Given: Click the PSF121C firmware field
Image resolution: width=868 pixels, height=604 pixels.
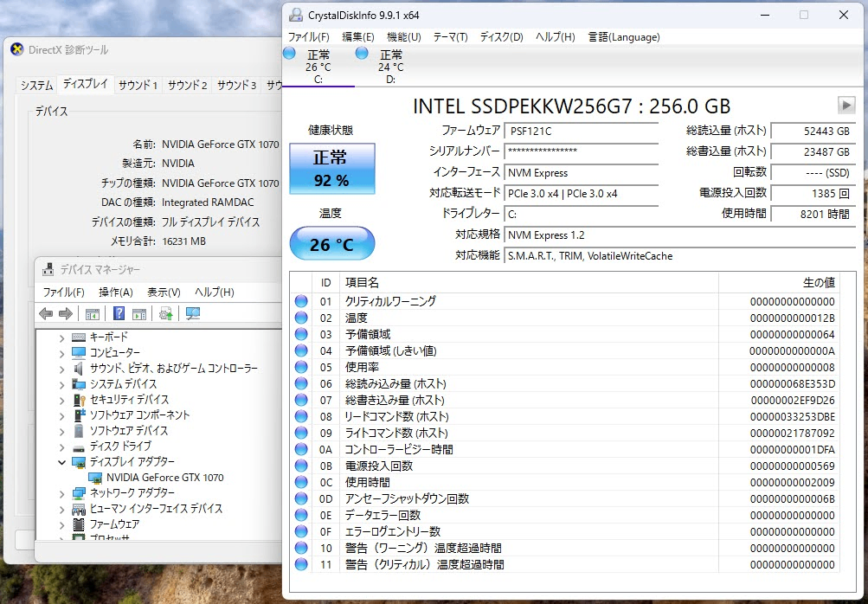Looking at the screenshot, I should [582, 132].
